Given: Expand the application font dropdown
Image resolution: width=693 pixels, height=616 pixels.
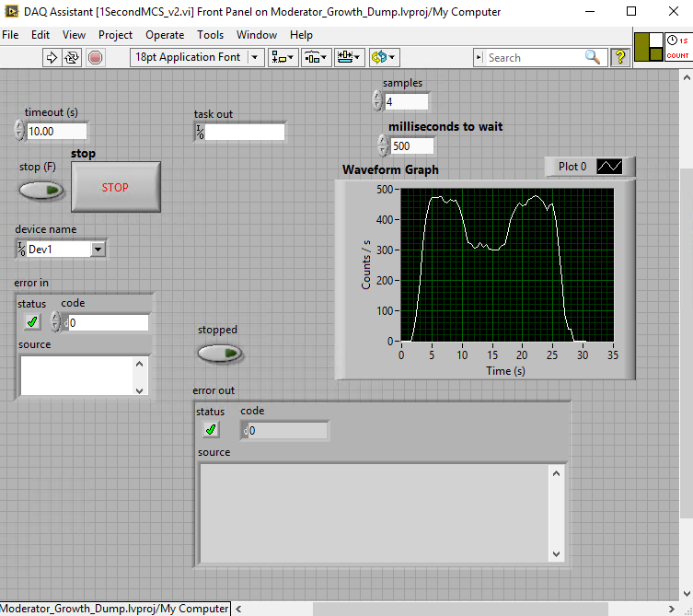Looking at the screenshot, I should pyautogui.click(x=255, y=57).
